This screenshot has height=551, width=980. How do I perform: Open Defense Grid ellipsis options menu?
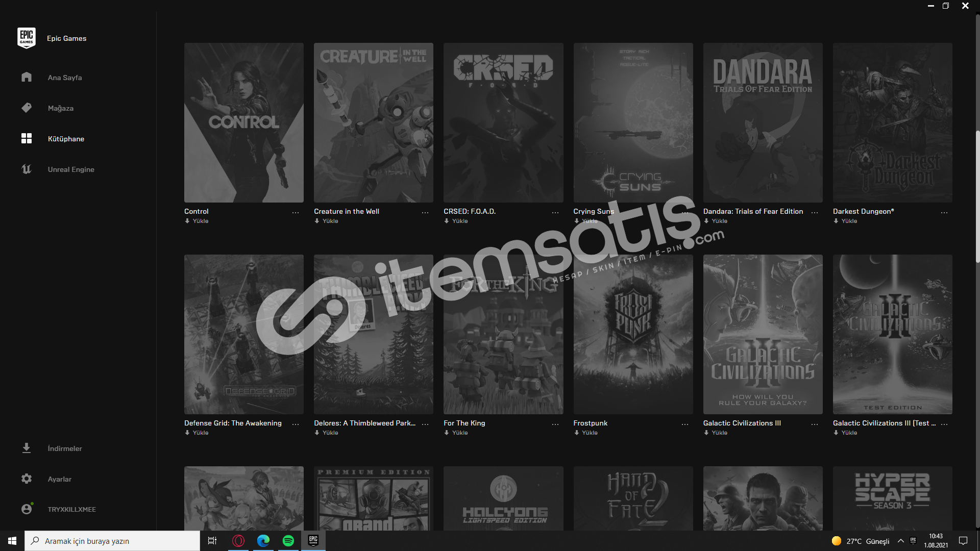(296, 424)
